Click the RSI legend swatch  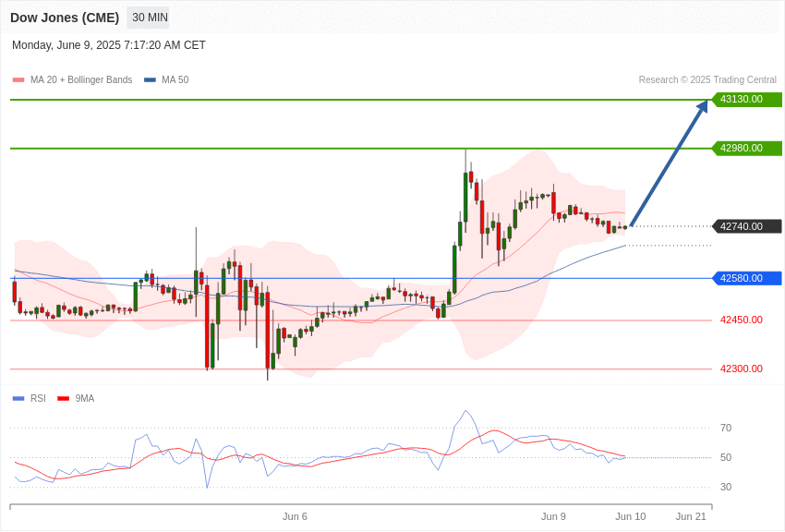[18, 398]
